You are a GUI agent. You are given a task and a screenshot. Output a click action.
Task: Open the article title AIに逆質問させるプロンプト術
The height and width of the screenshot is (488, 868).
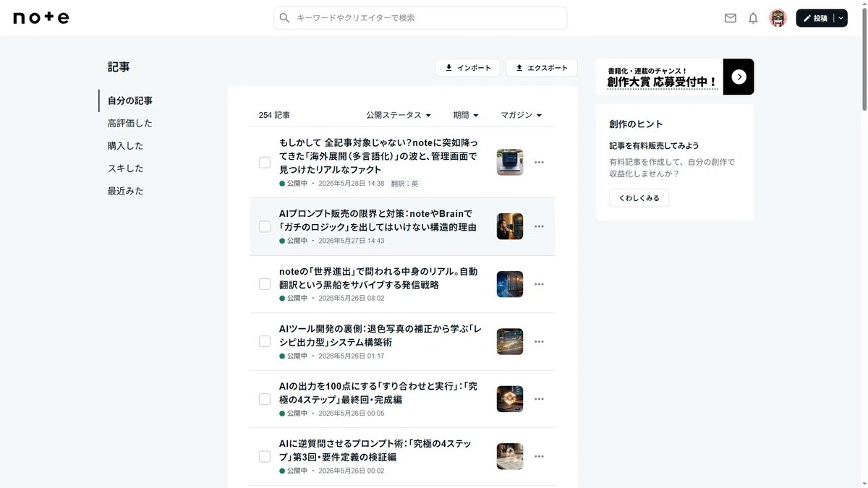pyautogui.click(x=375, y=450)
